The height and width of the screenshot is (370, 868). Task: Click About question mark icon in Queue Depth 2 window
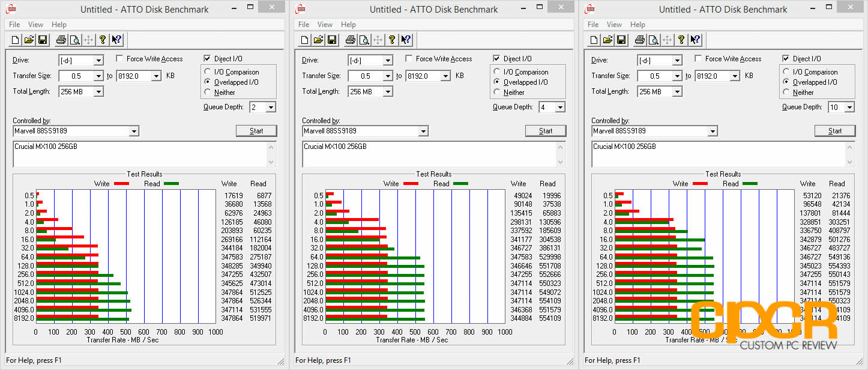click(x=103, y=40)
